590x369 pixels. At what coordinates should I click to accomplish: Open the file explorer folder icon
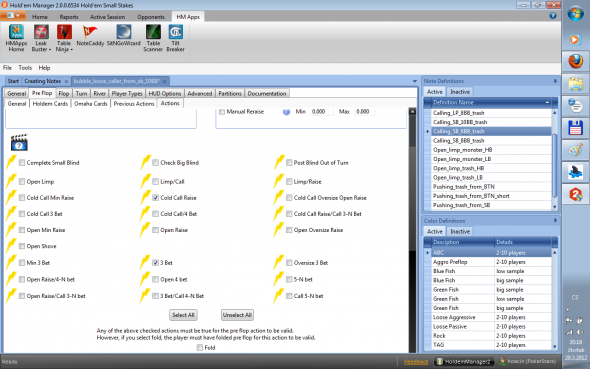[x=576, y=84]
